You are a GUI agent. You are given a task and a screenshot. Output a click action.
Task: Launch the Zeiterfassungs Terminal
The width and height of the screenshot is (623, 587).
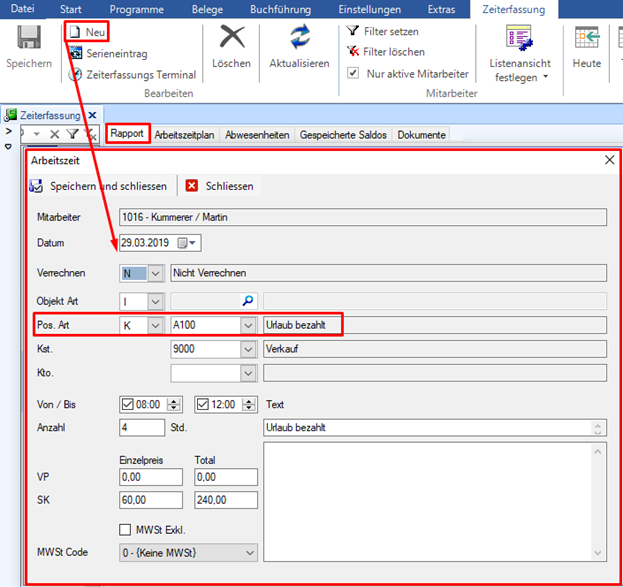click(132, 74)
